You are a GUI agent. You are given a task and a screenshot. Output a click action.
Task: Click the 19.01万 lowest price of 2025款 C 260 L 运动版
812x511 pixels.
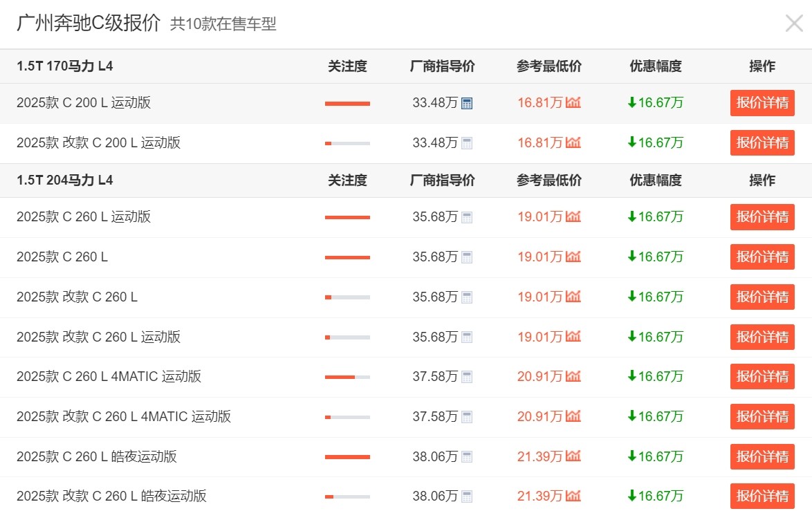[539, 216]
